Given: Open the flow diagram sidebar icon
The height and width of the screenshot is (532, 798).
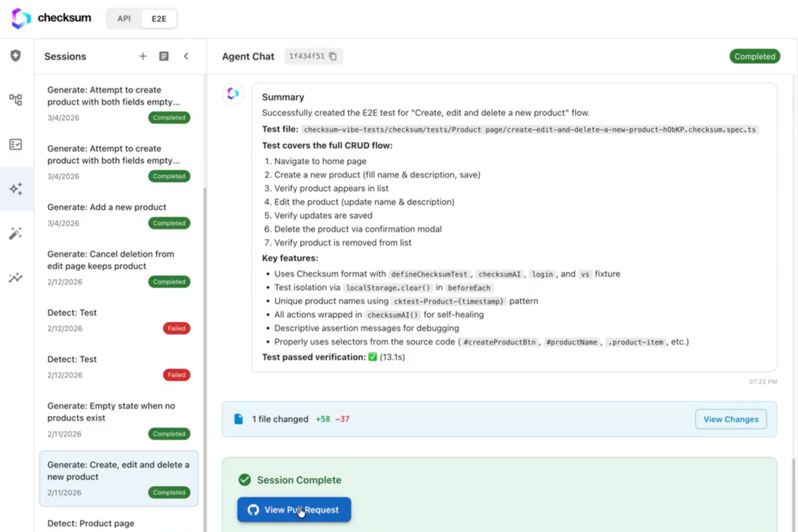Looking at the screenshot, I should pos(16,100).
